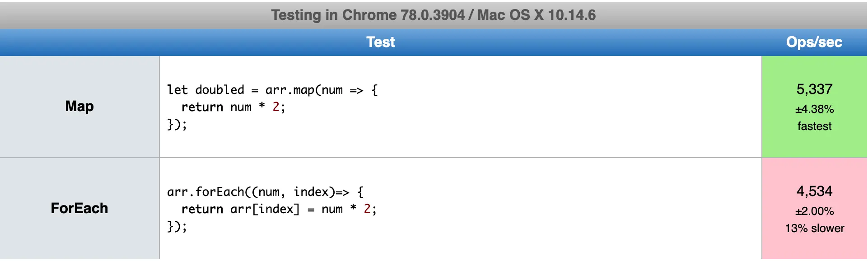
Task: Click 'return num' in the Map code
Action: click(216, 107)
